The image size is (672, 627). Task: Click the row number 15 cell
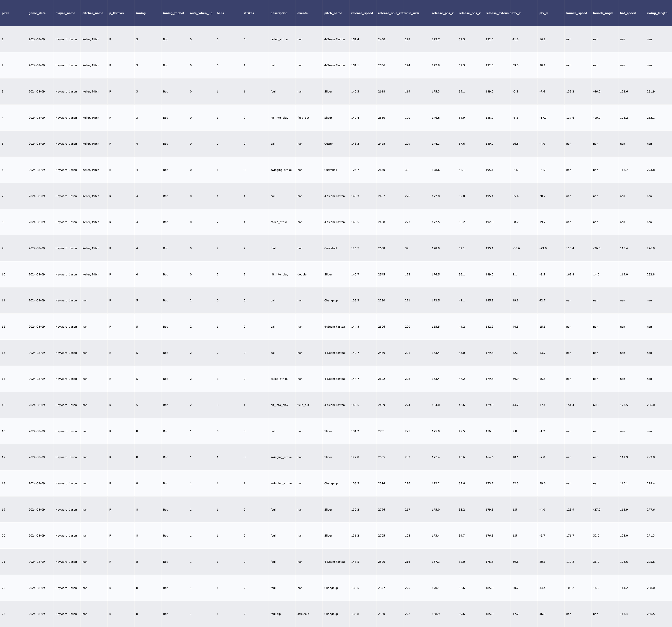tap(3, 405)
